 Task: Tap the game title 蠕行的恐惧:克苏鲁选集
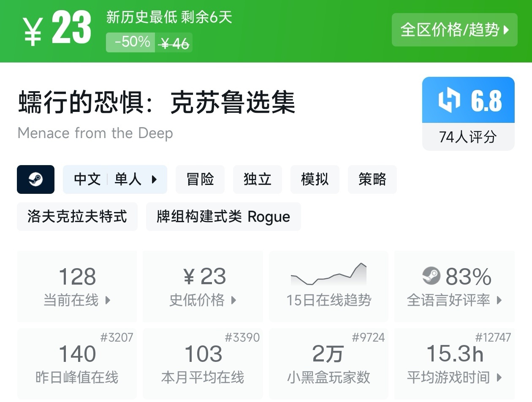tap(157, 102)
